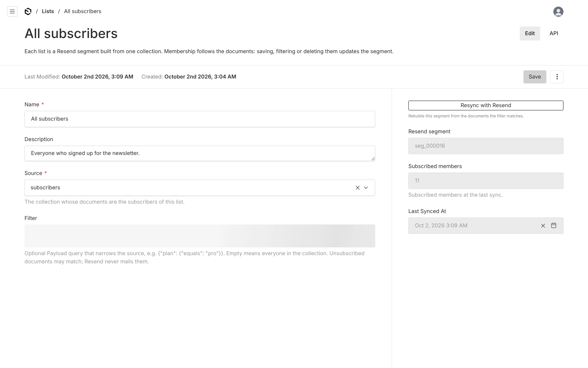Screen dimensions: 588x368
Task: Click the Created date value
Action: pos(200,77)
